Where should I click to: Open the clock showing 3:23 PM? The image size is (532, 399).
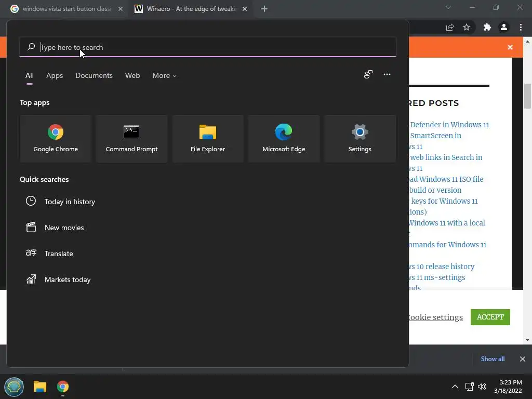[508, 387]
